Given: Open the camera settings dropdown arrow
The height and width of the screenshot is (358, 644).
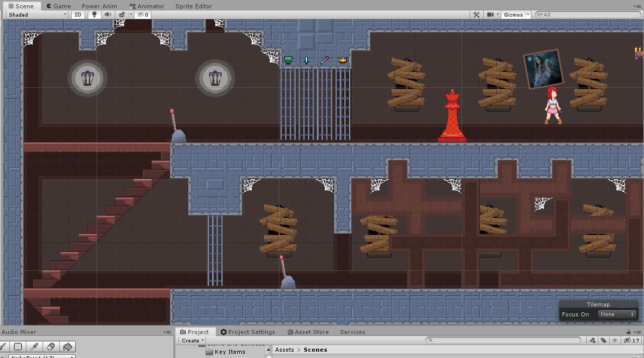Looking at the screenshot, I should click(498, 15).
